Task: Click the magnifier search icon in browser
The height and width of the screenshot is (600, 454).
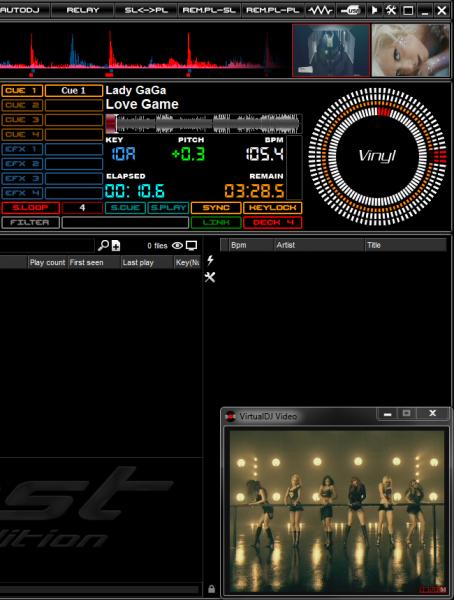Action: pos(103,245)
